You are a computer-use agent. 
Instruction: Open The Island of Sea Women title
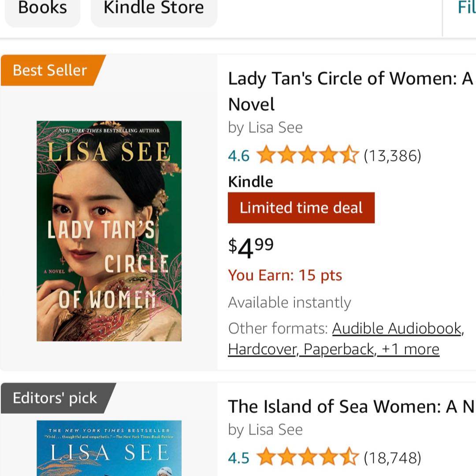[x=350, y=406]
